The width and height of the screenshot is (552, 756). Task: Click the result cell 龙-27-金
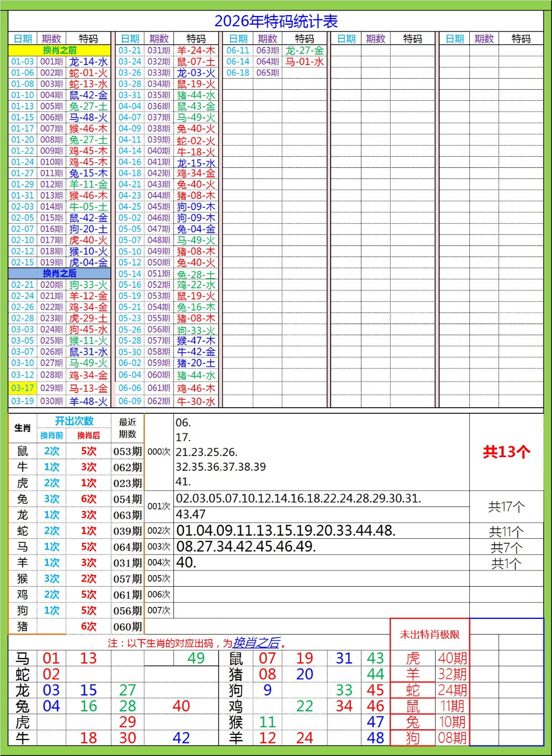coord(304,50)
